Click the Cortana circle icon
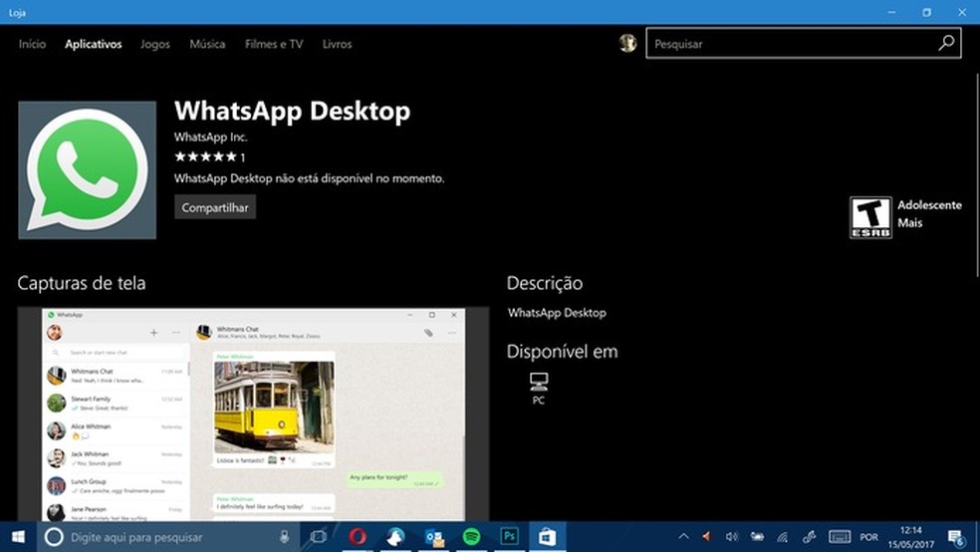The image size is (980, 552). (x=54, y=537)
